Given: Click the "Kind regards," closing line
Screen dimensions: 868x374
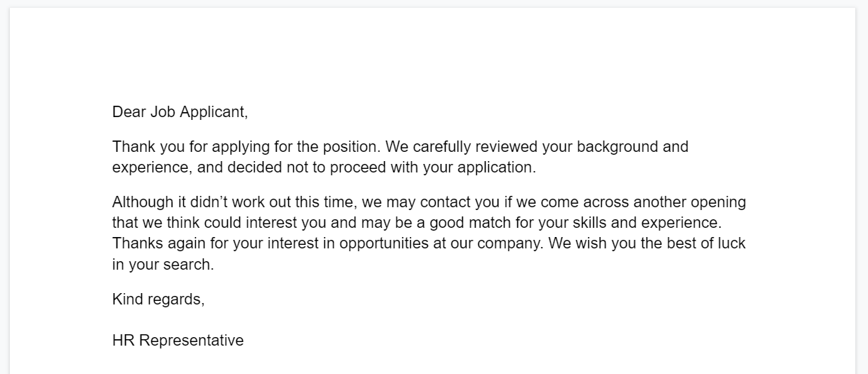Looking at the screenshot, I should 158,299.
